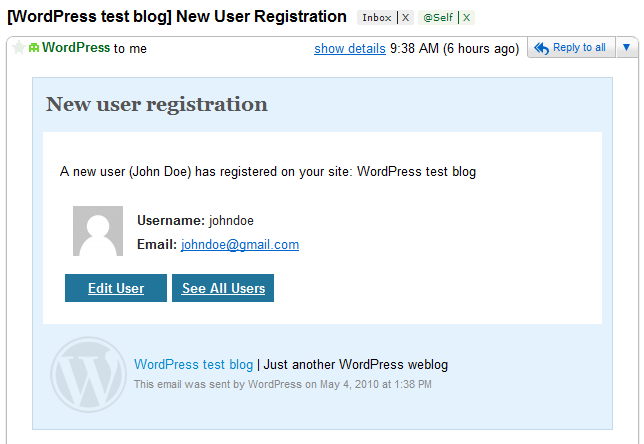Screen dimensions: 644x444
Task: Click the @Self label
Action: pos(438,18)
